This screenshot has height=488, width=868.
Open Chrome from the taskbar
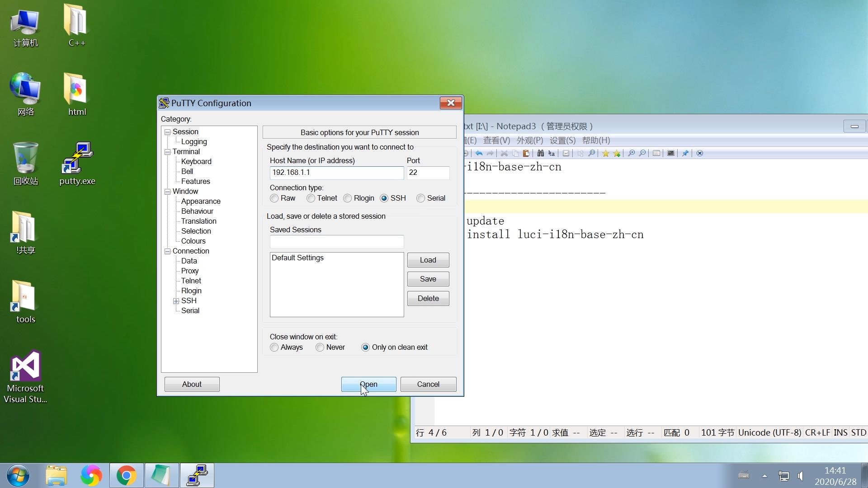point(126,475)
